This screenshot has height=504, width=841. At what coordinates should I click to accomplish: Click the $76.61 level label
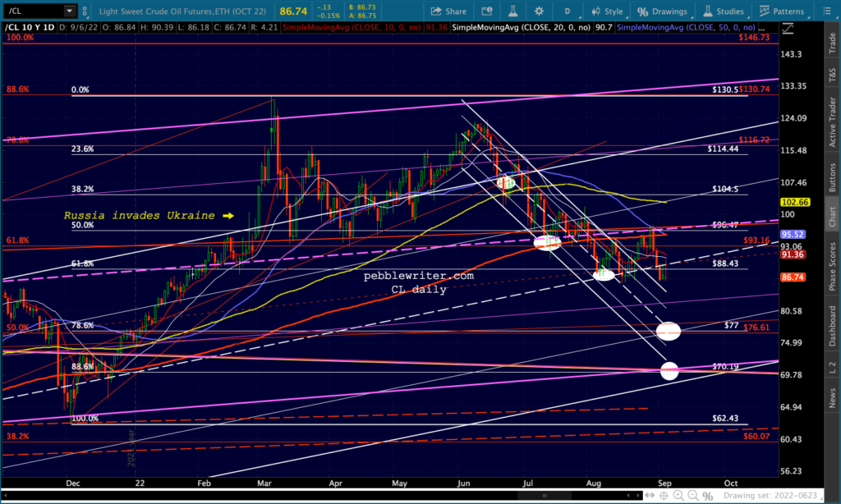(x=756, y=327)
